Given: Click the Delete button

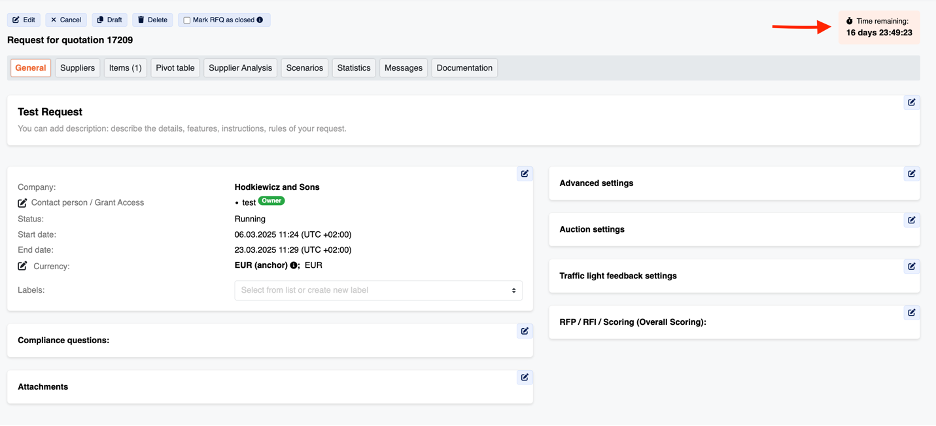Looking at the screenshot, I should pyautogui.click(x=152, y=20).
